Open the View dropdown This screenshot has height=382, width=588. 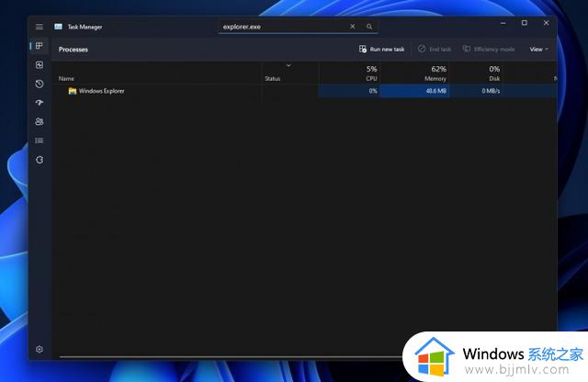tap(539, 49)
